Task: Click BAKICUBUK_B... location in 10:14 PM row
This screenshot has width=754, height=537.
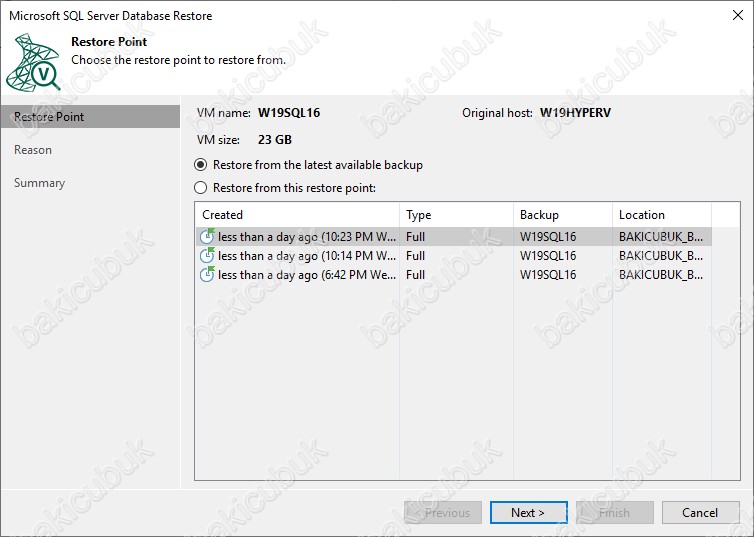Action: pos(661,256)
